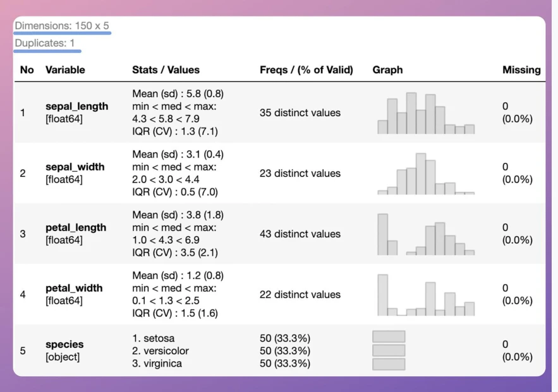Click the versicolor frequency bar
Viewport: 558px width, 392px height.
(389, 350)
